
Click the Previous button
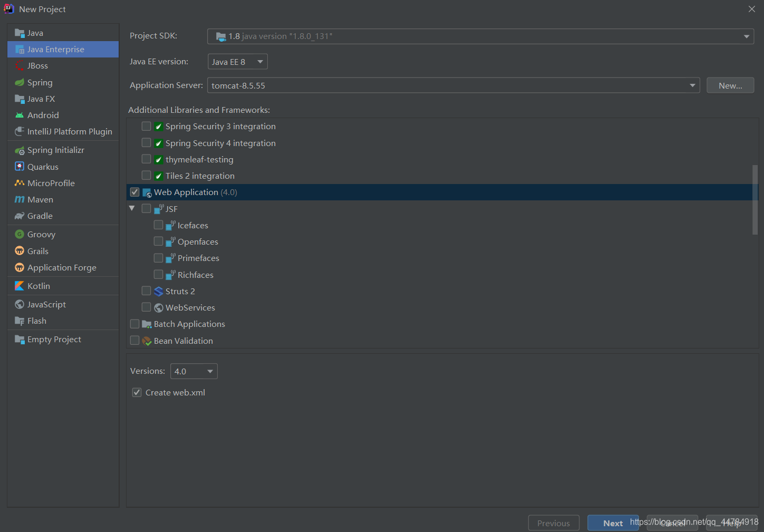(554, 523)
